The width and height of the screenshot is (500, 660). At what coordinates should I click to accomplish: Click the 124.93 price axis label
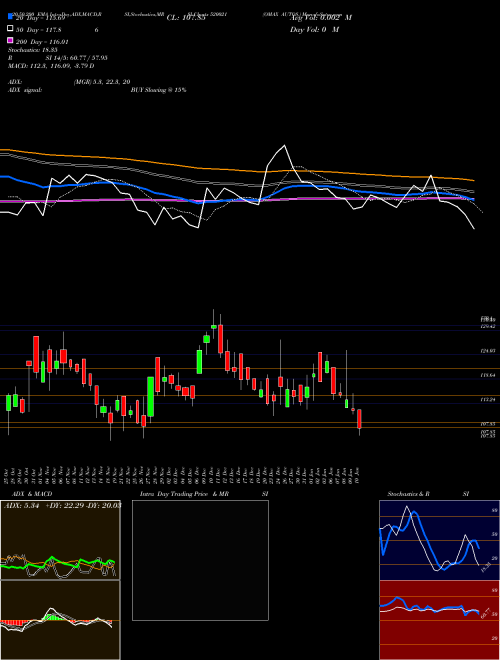tap(488, 351)
